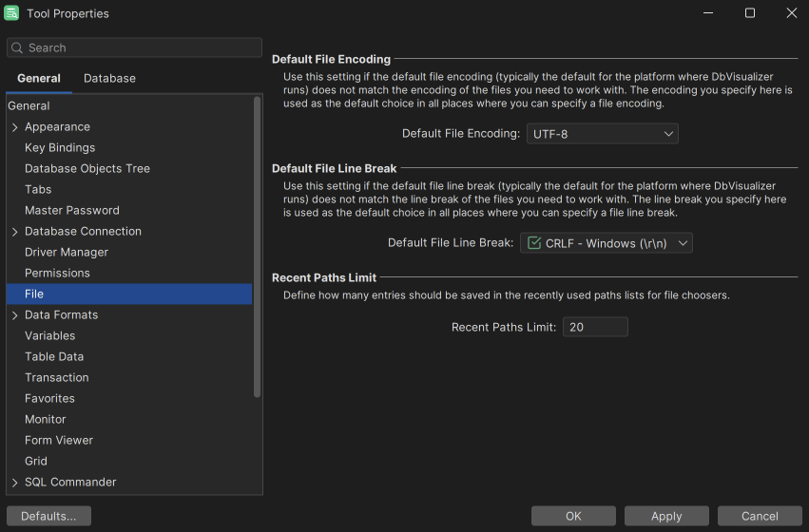Open the Driver Manager settings

(67, 252)
